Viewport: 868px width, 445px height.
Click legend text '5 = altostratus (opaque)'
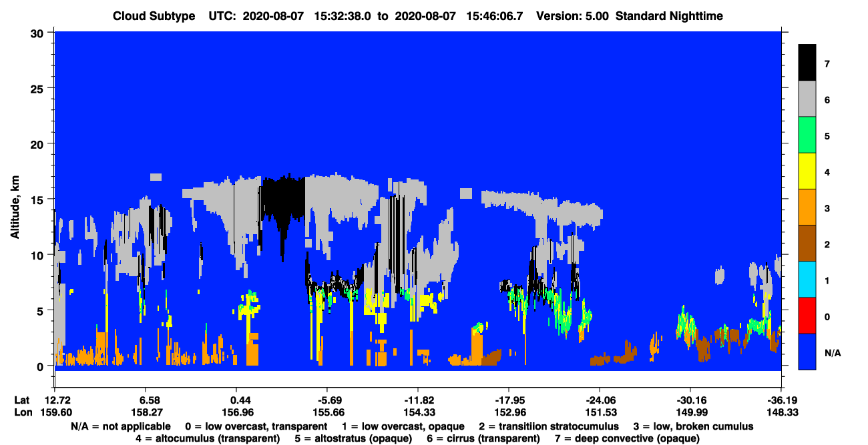pyautogui.click(x=353, y=438)
